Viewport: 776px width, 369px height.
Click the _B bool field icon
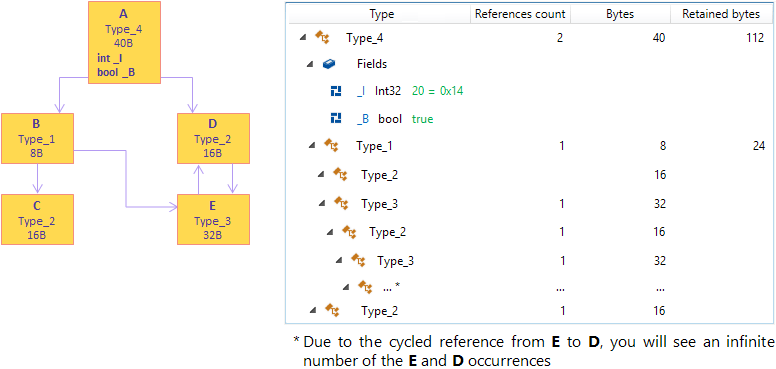pos(337,119)
